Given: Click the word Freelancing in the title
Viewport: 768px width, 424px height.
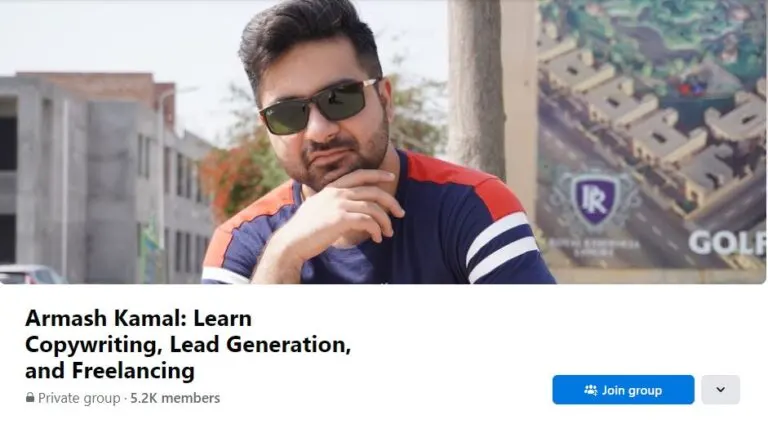Looking at the screenshot, I should pos(133,371).
